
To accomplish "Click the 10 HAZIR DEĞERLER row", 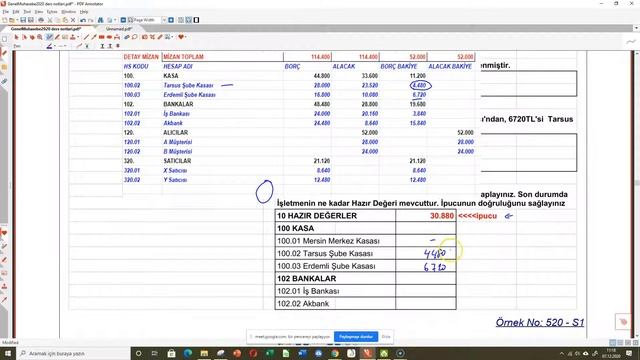I will point(366,216).
